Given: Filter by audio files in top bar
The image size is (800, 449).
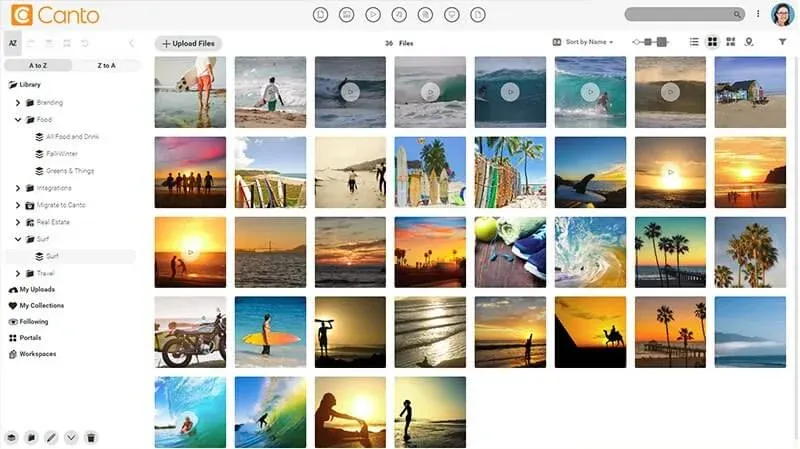Looking at the screenshot, I should click(x=399, y=15).
